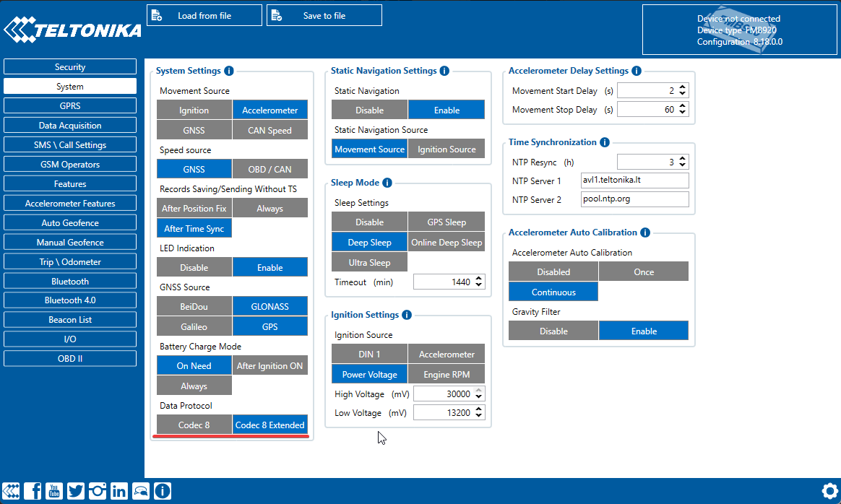Set Battery Charge Mode to Always
Image resolution: width=841 pixels, height=504 pixels.
point(194,386)
